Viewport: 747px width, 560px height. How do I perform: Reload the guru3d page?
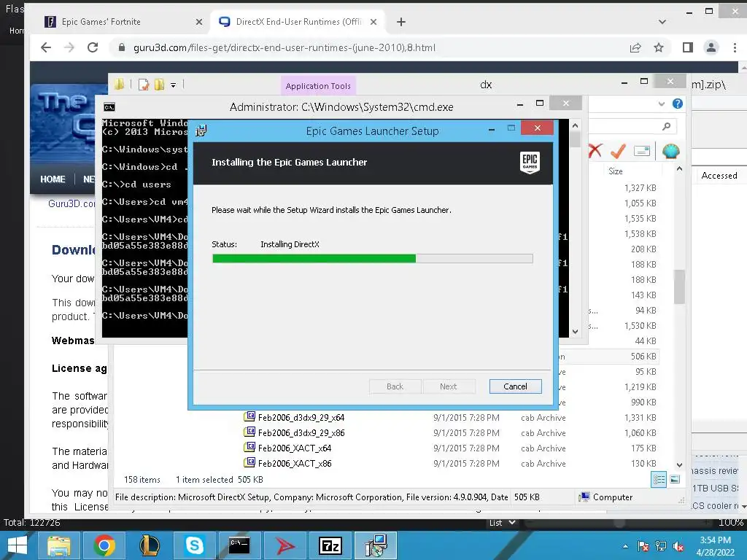coord(93,47)
